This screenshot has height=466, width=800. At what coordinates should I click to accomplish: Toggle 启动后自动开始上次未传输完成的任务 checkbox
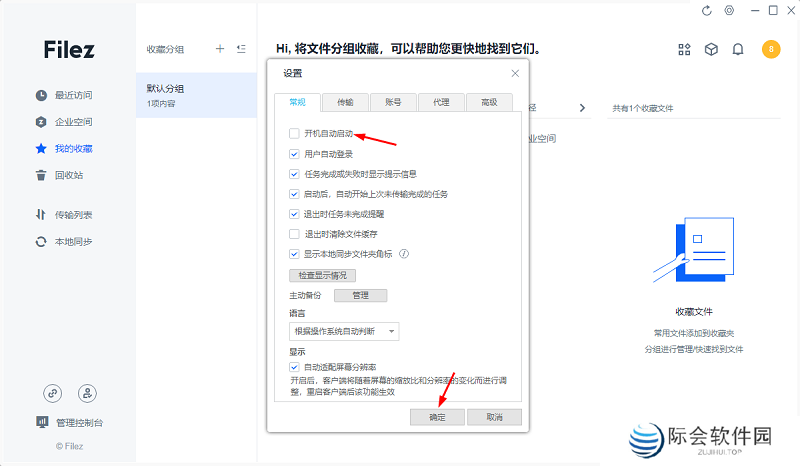[x=294, y=194]
